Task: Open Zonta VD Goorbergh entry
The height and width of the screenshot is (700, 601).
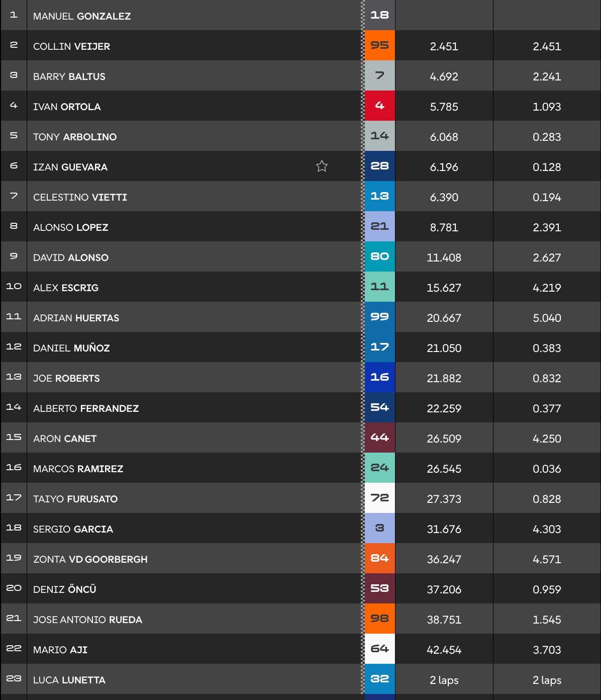Action: (90, 559)
